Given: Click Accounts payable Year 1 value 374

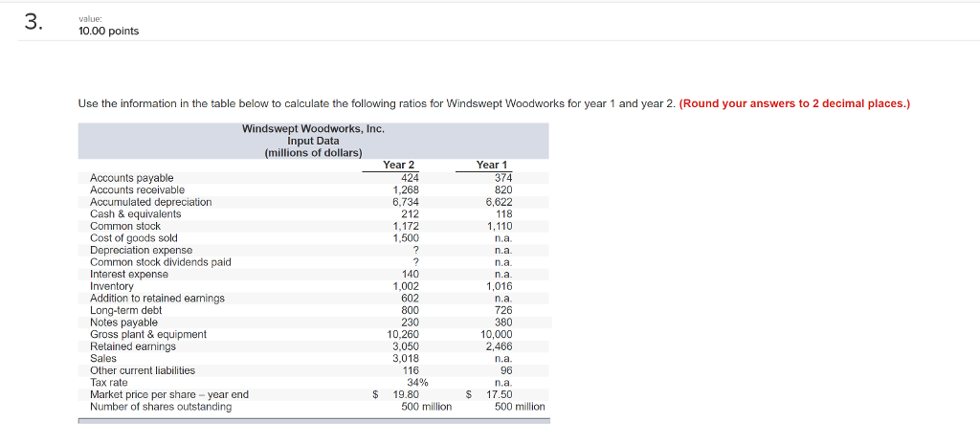Looking at the screenshot, I should tap(503, 178).
